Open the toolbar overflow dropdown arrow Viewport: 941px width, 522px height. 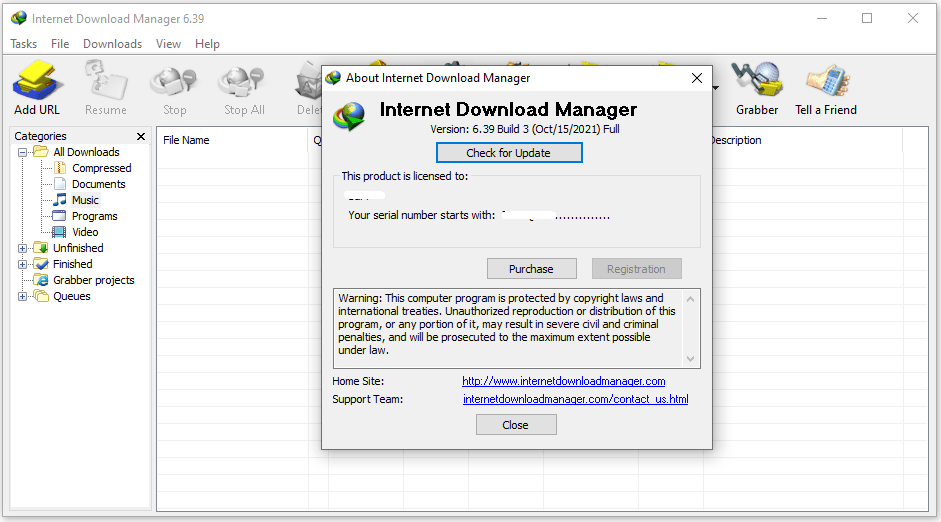point(715,88)
